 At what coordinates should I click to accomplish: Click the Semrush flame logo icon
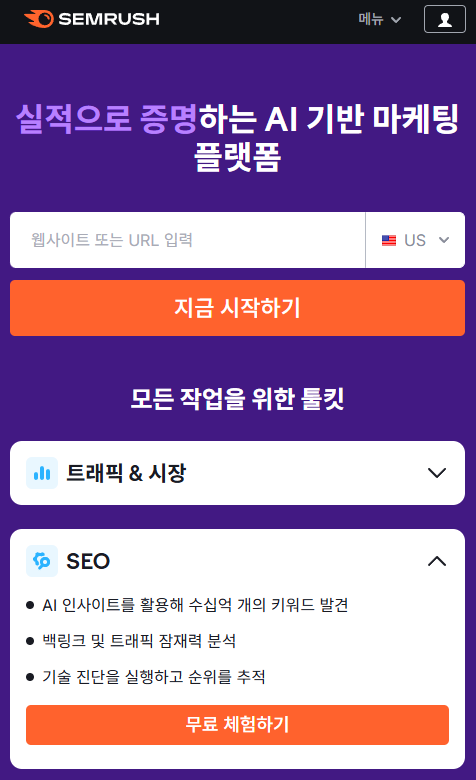click(x=39, y=19)
